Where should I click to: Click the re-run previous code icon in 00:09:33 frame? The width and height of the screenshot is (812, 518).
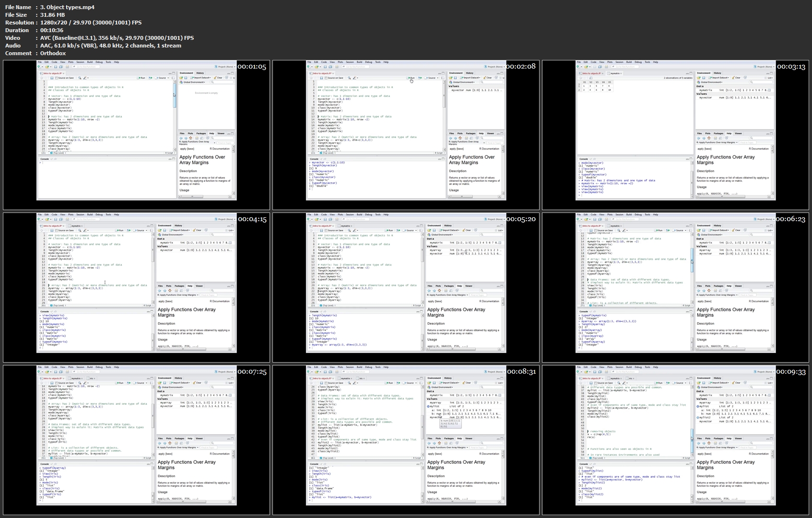[x=668, y=383]
